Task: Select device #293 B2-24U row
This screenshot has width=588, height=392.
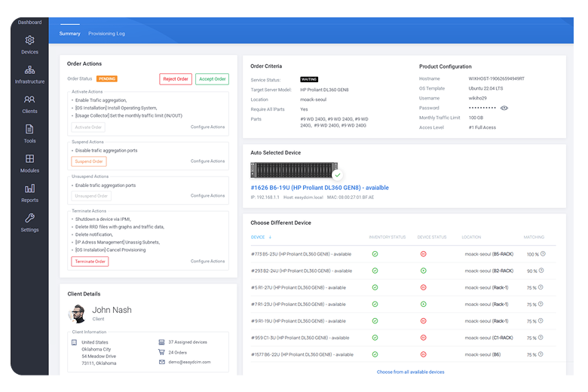Action: [403, 271]
